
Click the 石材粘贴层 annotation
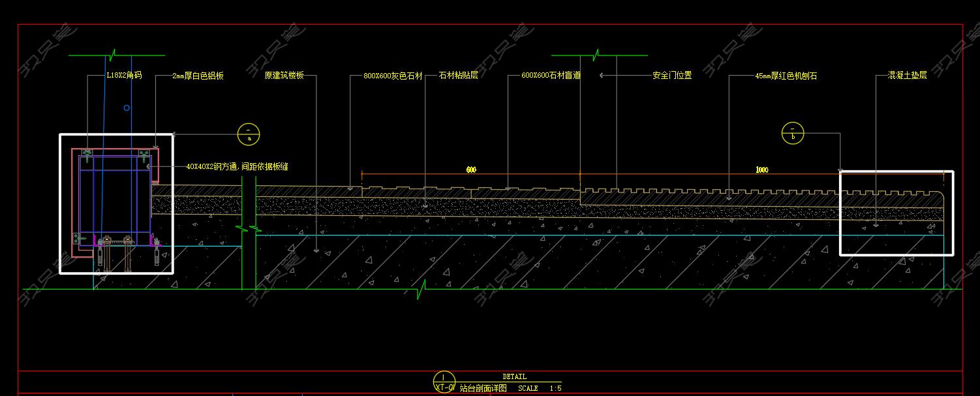[x=458, y=76]
